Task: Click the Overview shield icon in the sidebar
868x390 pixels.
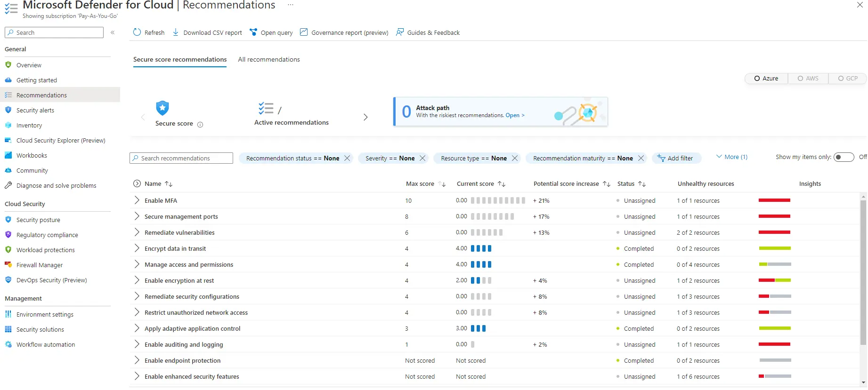Action: (8, 65)
